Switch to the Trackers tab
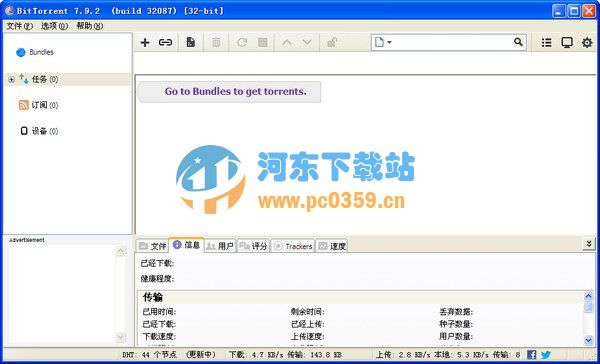Screen dimensions: 600x364 pos(293,246)
